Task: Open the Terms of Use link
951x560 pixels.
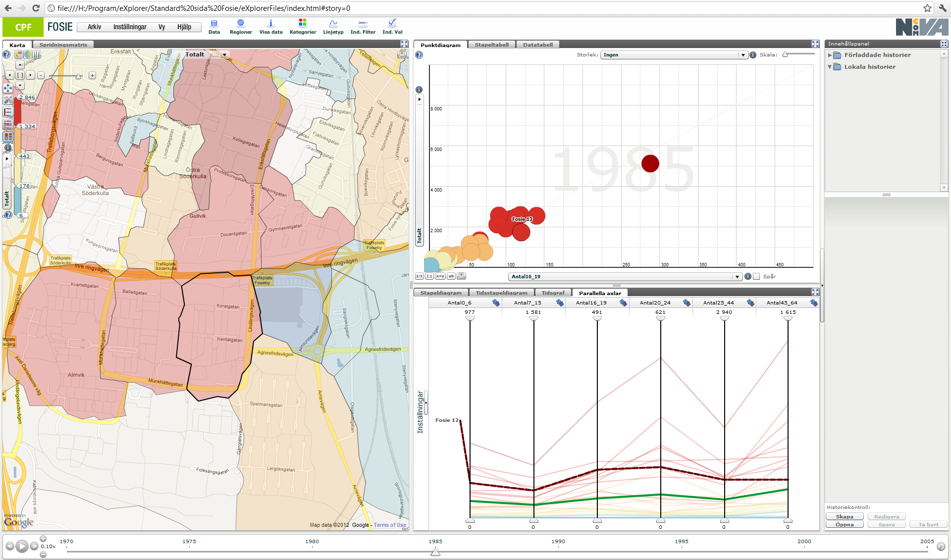Action: point(390,525)
